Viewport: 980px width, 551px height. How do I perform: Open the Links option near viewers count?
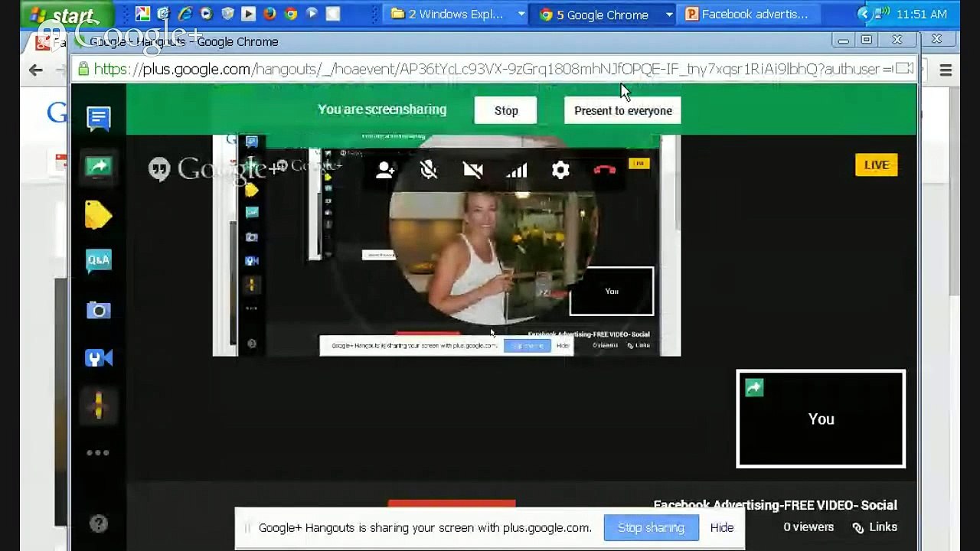coord(874,527)
